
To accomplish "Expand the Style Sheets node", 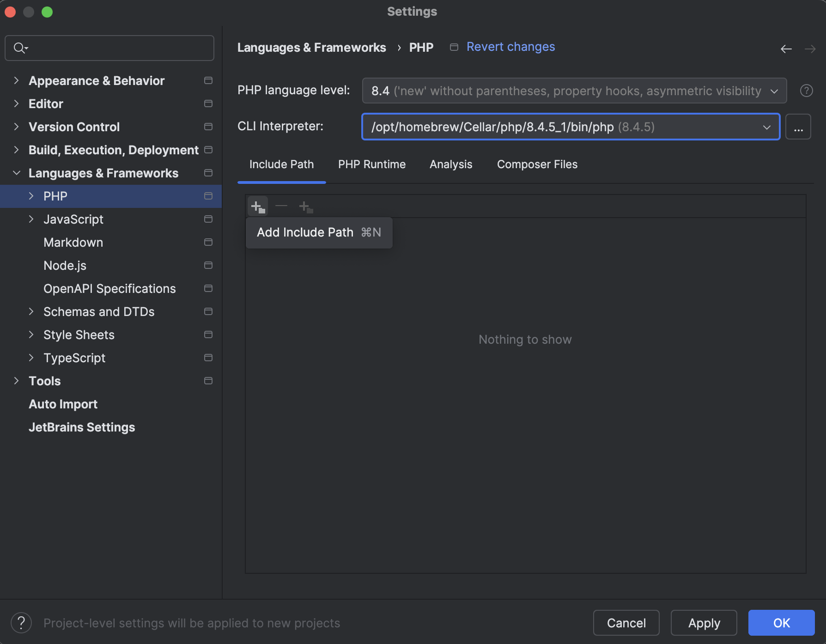I will 31,334.
